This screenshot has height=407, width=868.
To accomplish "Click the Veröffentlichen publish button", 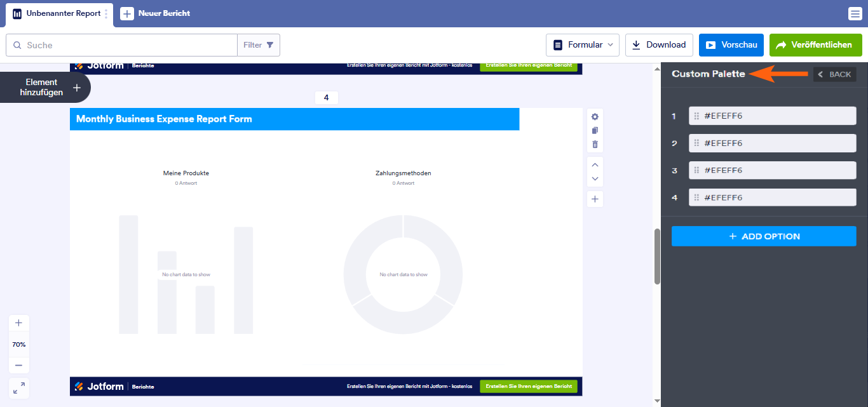I will click(816, 45).
